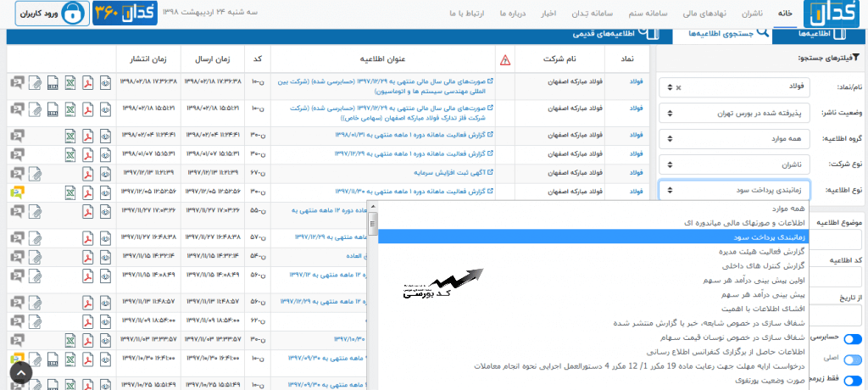Screen dimensions: 868x390
Task: Open comments icon for announcement sent 1398/02/18 15:51:21
Action: tap(17, 109)
